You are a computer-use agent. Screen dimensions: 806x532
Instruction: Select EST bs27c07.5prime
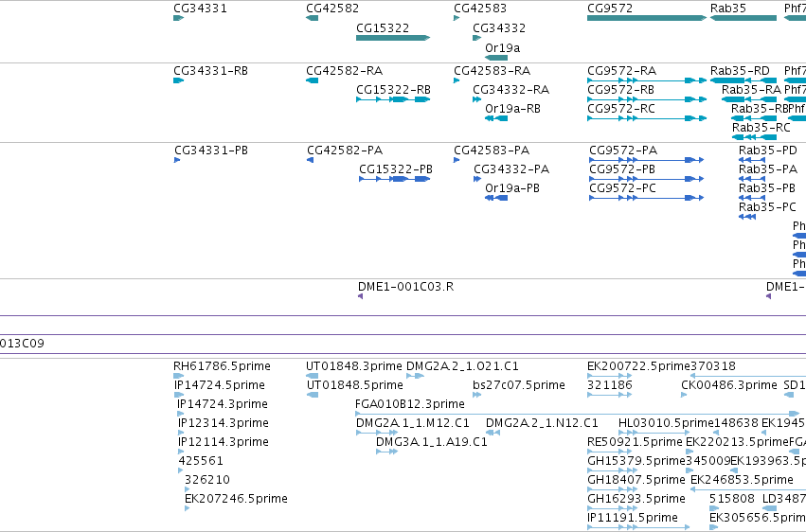click(519, 385)
